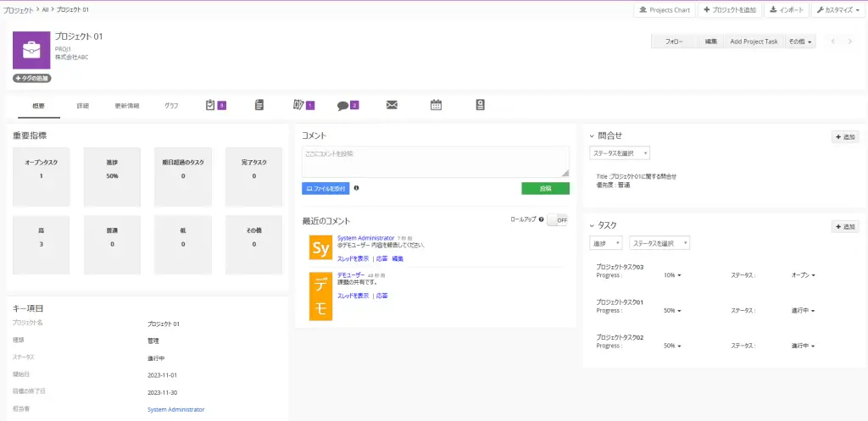The image size is (868, 421).
Task: Expand the その他 actions dropdown
Action: point(800,42)
